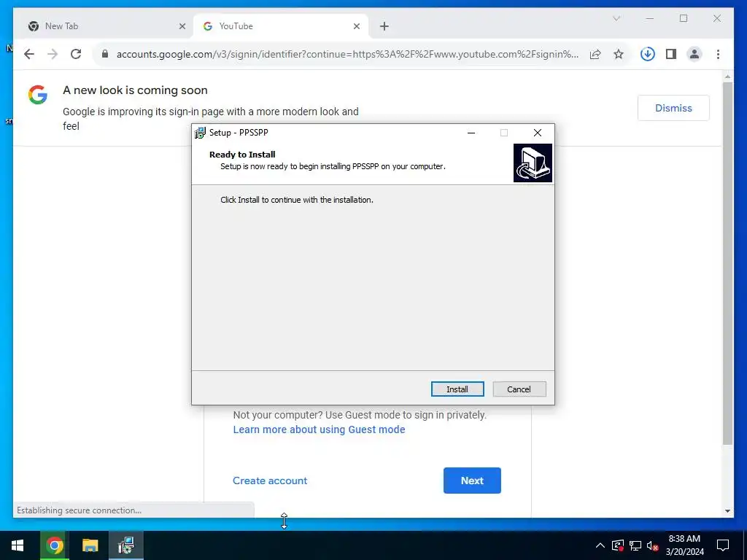
Task: Click the Chrome page vertical scrollbar
Action: pos(727,263)
